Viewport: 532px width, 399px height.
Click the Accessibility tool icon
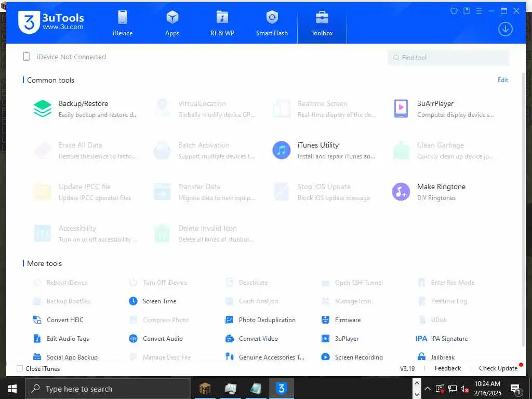click(43, 233)
